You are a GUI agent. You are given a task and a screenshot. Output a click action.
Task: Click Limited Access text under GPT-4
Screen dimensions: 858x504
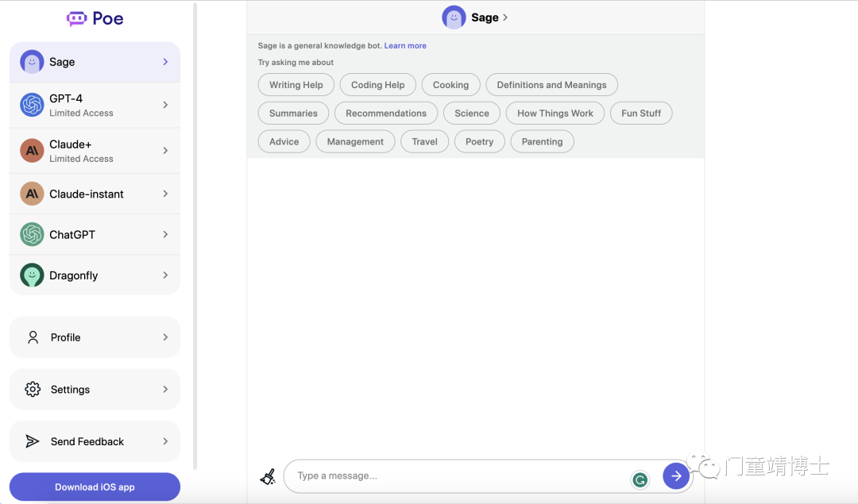point(81,113)
